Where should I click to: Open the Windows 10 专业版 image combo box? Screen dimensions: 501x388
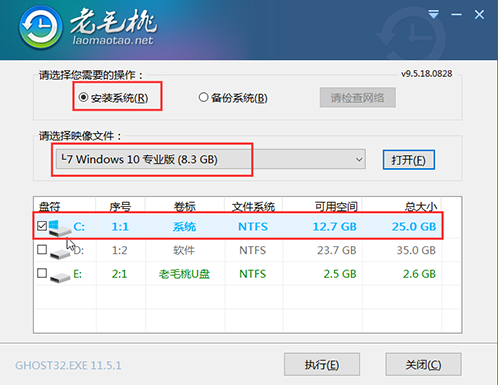211,159
